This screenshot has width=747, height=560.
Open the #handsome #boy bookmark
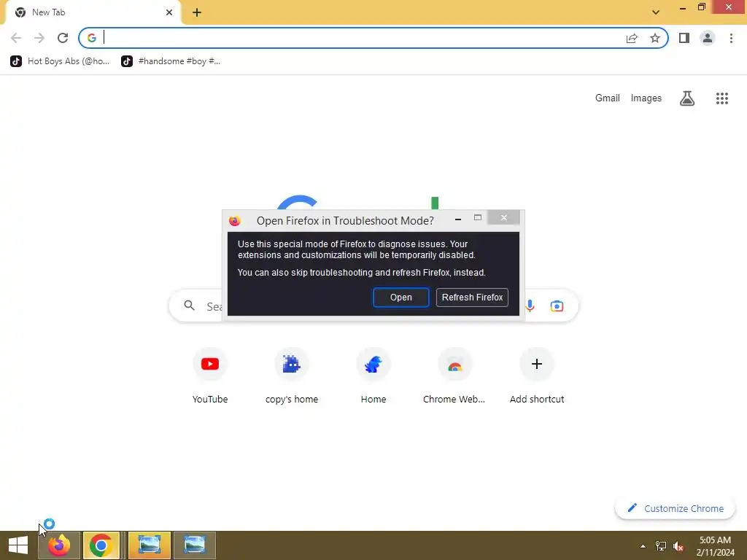click(171, 61)
